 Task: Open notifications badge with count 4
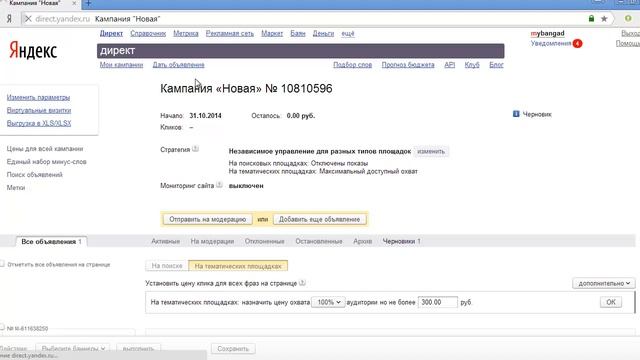[577, 44]
